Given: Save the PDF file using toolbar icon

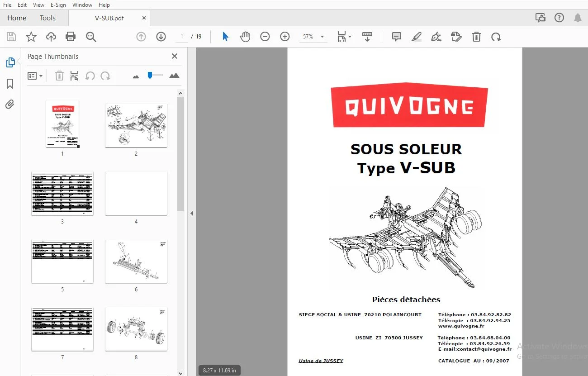Looking at the screenshot, I should tap(11, 37).
